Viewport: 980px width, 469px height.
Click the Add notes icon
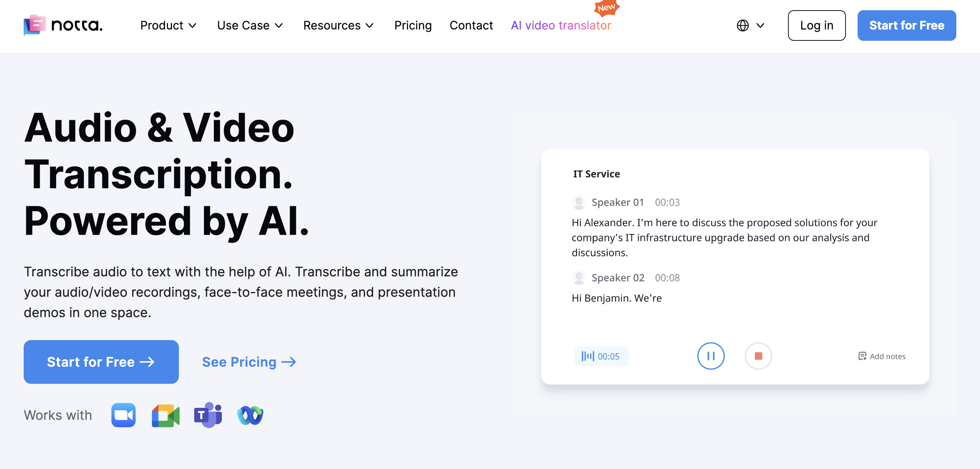tap(862, 356)
